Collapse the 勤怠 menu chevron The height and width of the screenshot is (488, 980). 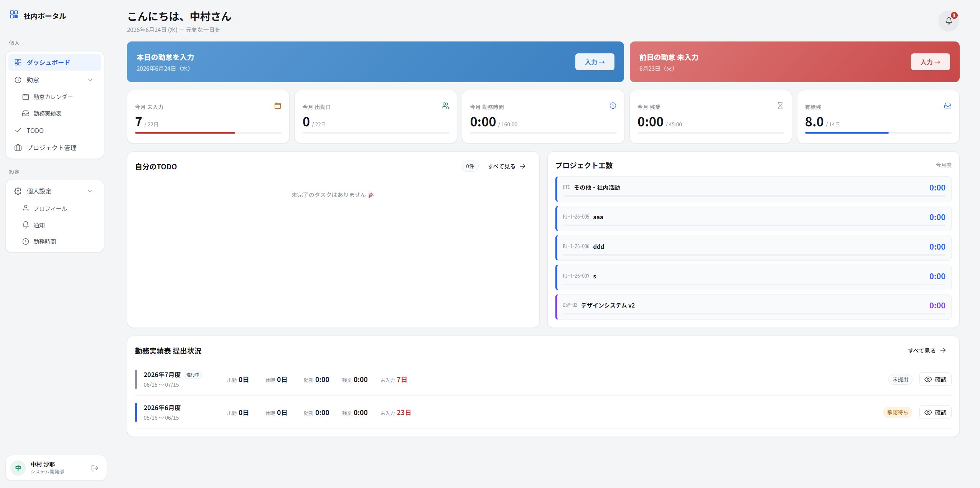(x=90, y=80)
